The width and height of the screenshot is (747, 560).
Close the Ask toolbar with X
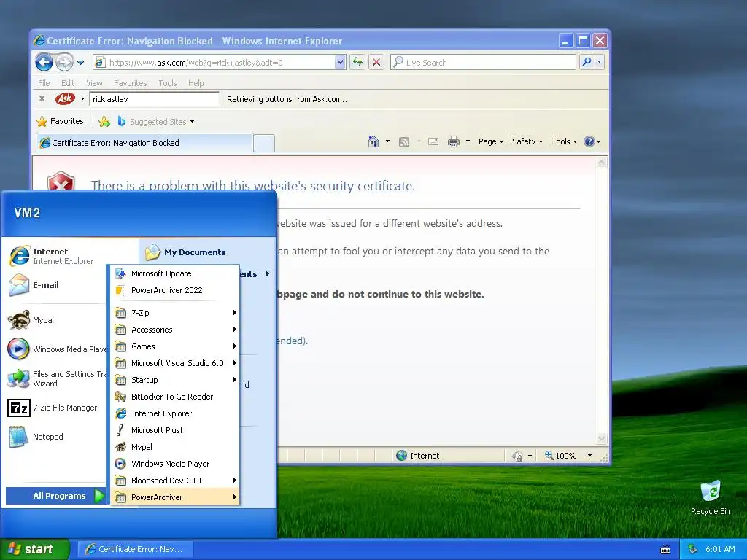coord(42,98)
